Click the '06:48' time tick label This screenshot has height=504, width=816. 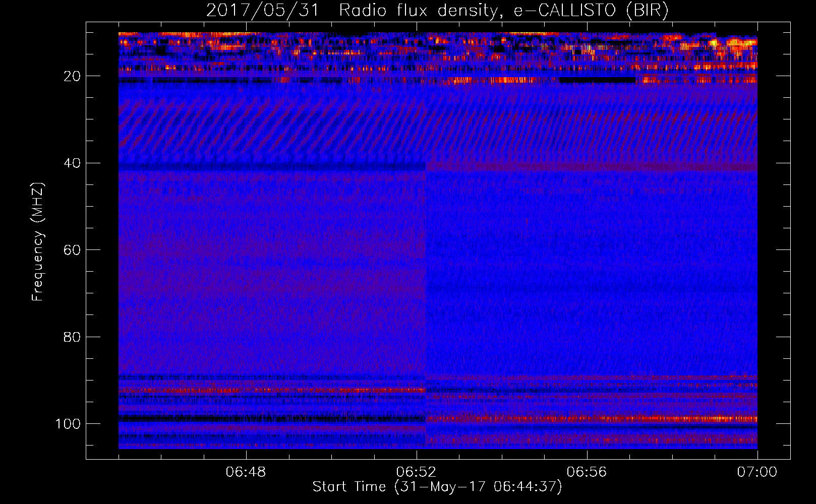[246, 472]
